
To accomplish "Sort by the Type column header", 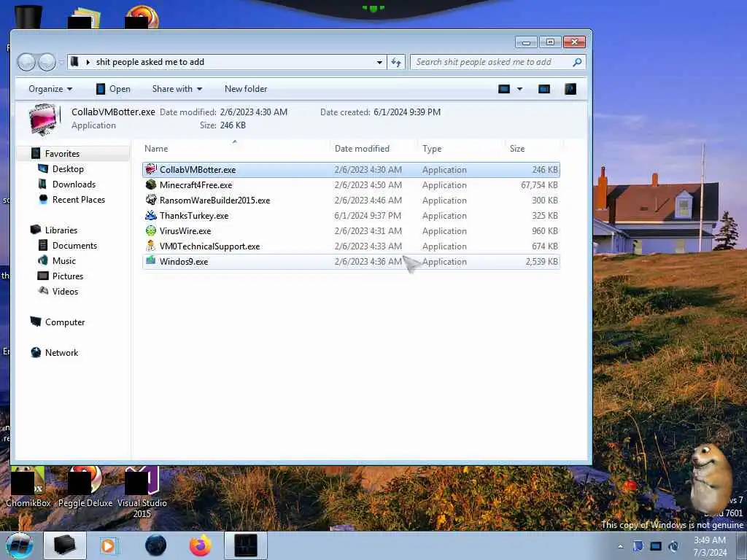I will point(432,149).
